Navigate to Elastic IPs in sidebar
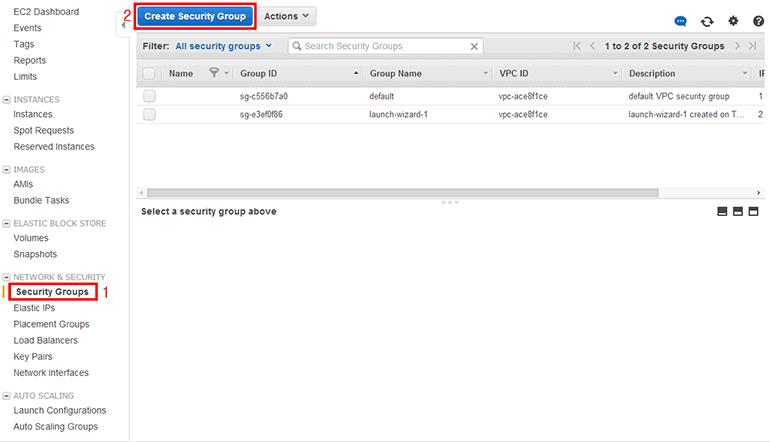The image size is (770, 442). (x=34, y=308)
